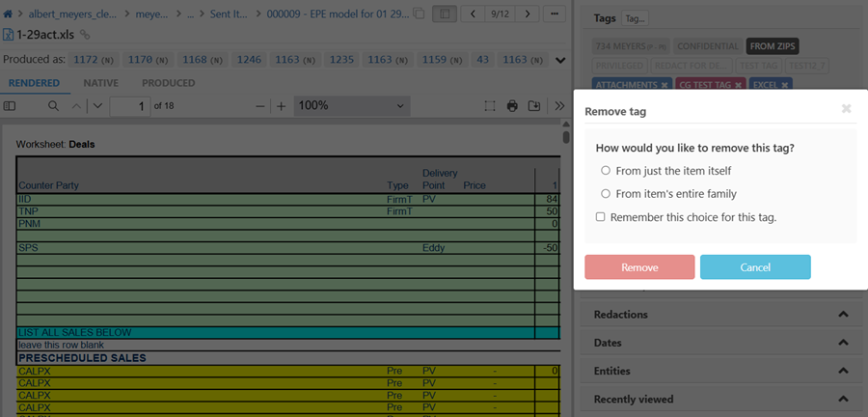Image resolution: width=868 pixels, height=417 pixels.
Task: Go to the previous document arrow
Action: [x=474, y=14]
